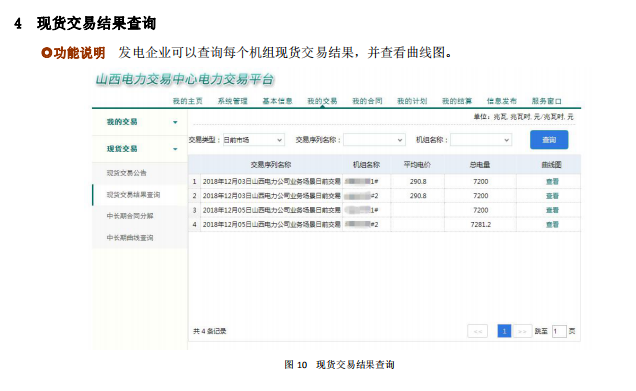Open the 我的结算 top menu
Viewport: 636px width, 391px height.
coord(457,101)
